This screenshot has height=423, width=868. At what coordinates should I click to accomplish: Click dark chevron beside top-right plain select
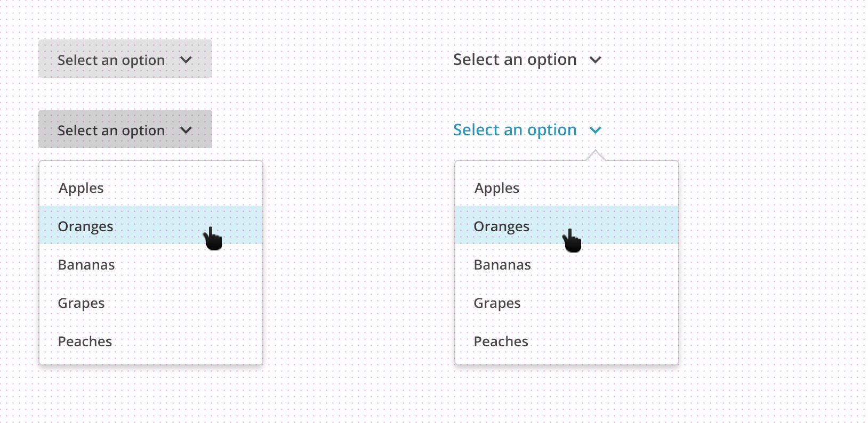[596, 60]
